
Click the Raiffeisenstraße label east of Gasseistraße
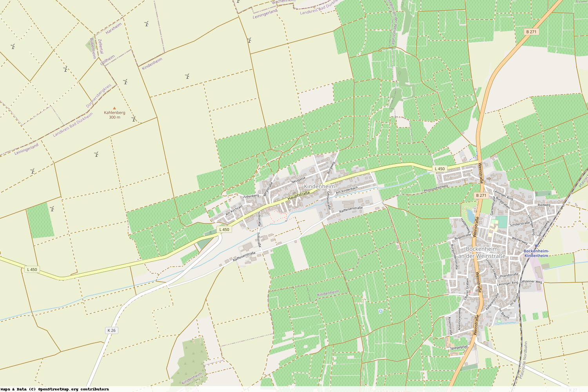(x=351, y=210)
